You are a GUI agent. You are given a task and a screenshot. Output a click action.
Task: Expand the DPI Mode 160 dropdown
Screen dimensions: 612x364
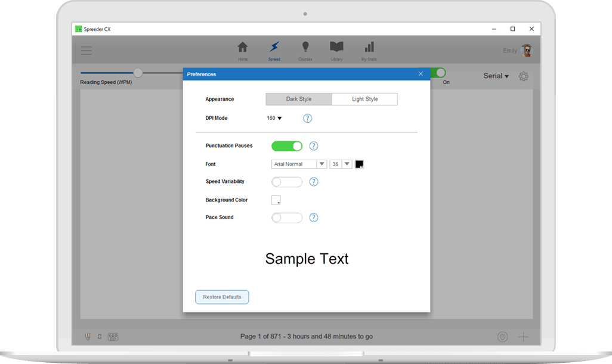tap(274, 119)
